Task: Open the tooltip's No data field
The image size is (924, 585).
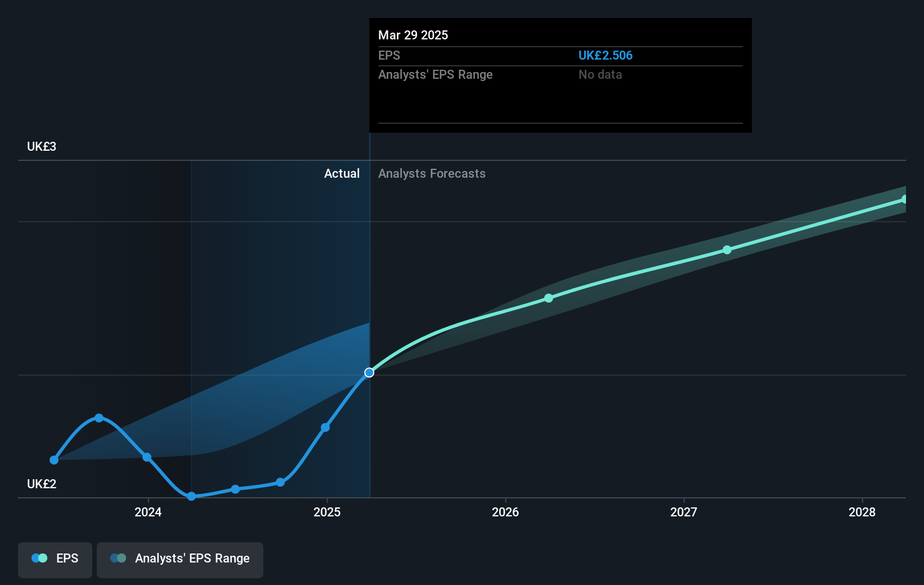Action: [x=600, y=74]
